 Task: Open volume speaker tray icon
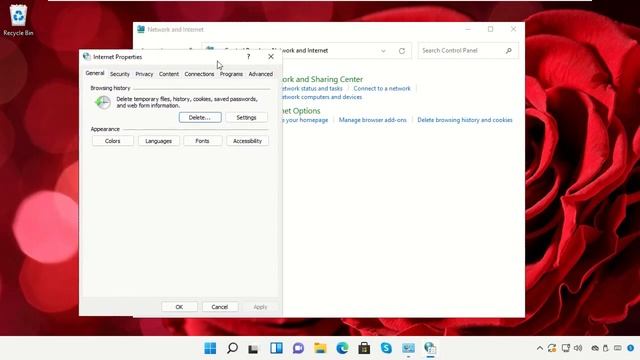coord(578,348)
